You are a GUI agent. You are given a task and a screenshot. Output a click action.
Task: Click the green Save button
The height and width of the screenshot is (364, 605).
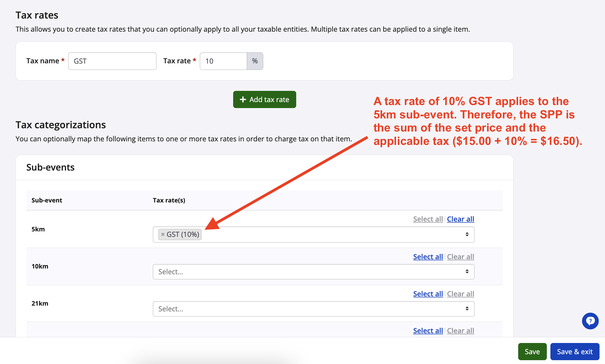tap(532, 351)
